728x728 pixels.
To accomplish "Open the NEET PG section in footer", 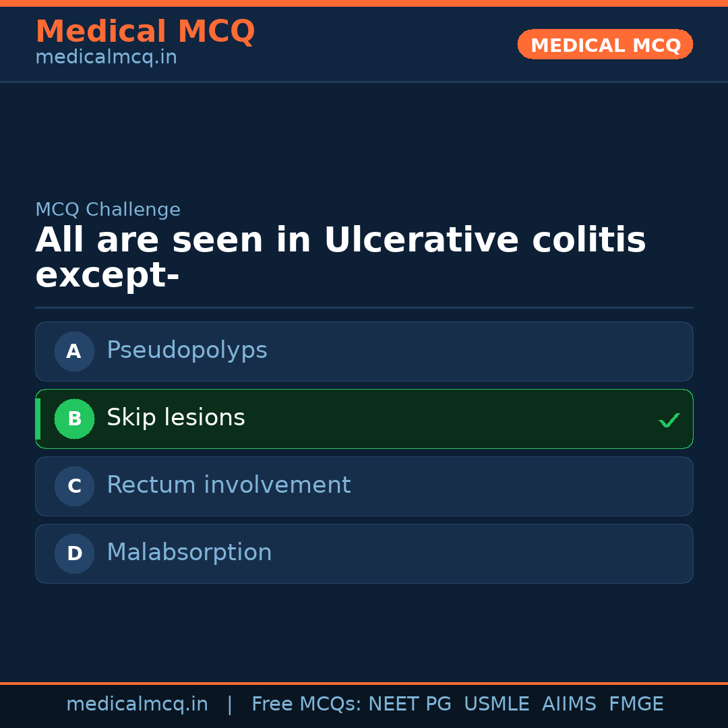I will pos(409,703).
